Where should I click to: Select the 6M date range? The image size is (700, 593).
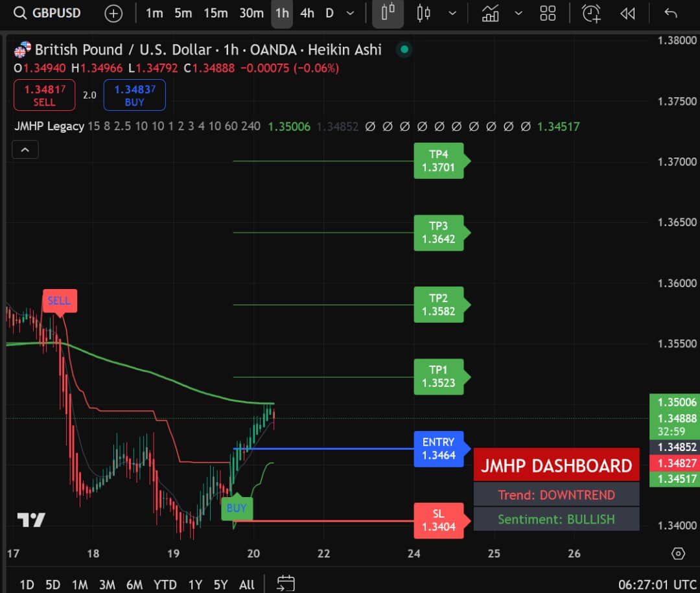click(134, 585)
